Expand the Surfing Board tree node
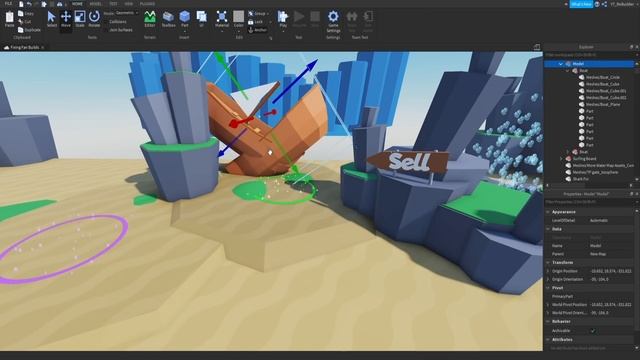Viewport: 640px width, 360px height. pos(561,159)
